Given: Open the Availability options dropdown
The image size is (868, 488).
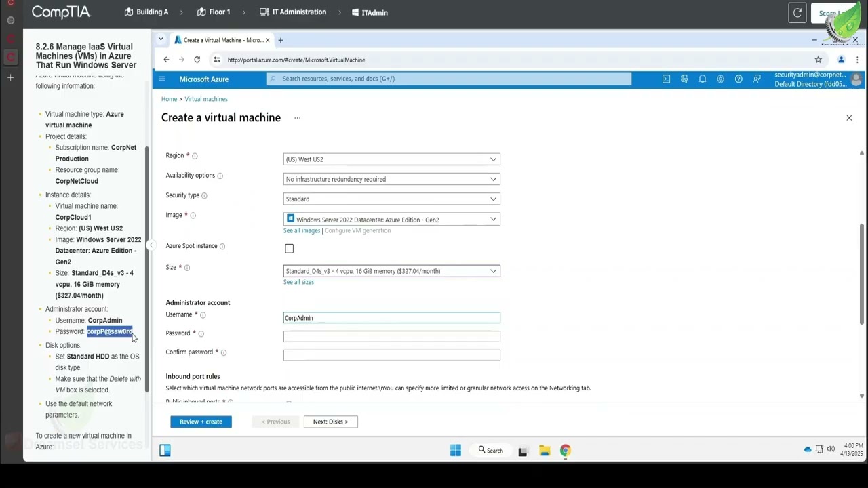Looking at the screenshot, I should (392, 179).
